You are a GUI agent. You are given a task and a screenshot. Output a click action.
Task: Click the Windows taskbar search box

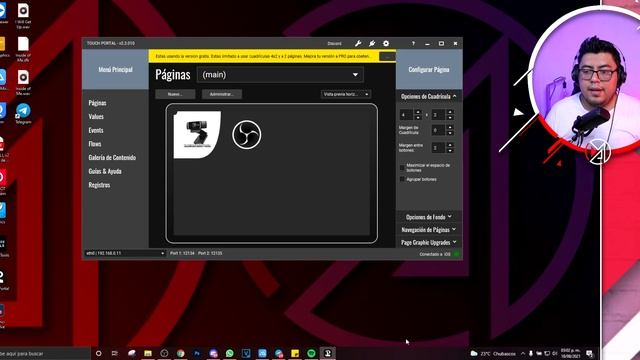[x=45, y=353]
